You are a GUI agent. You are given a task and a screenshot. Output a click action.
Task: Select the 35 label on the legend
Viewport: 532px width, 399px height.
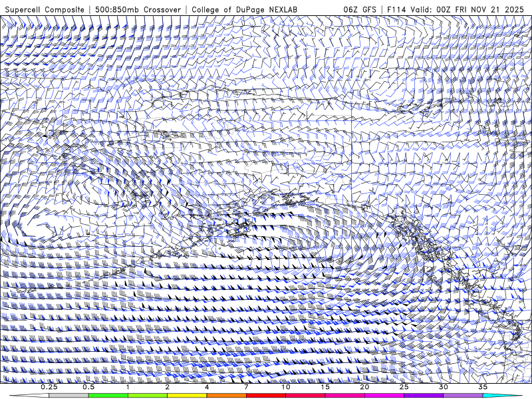483,387
